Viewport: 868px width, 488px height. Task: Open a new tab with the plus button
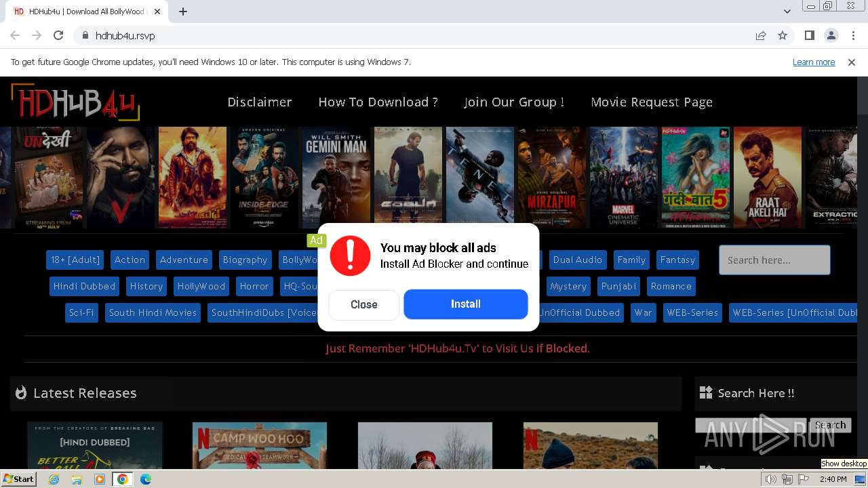pyautogui.click(x=183, y=12)
